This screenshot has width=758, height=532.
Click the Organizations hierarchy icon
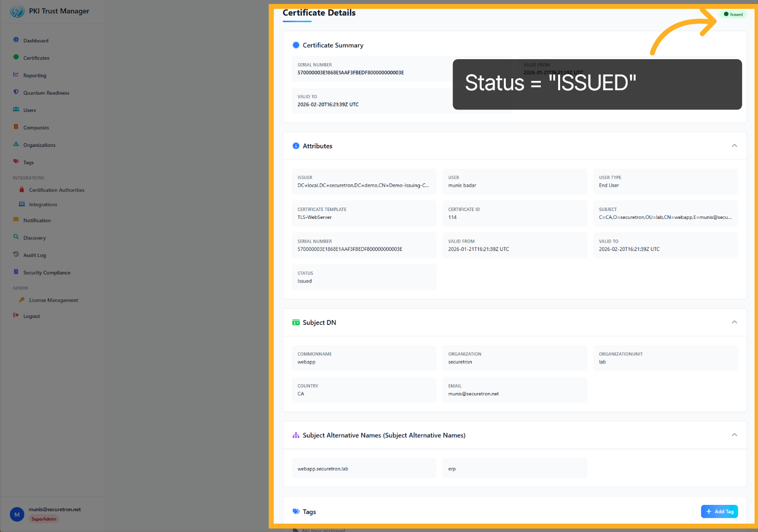(16, 144)
